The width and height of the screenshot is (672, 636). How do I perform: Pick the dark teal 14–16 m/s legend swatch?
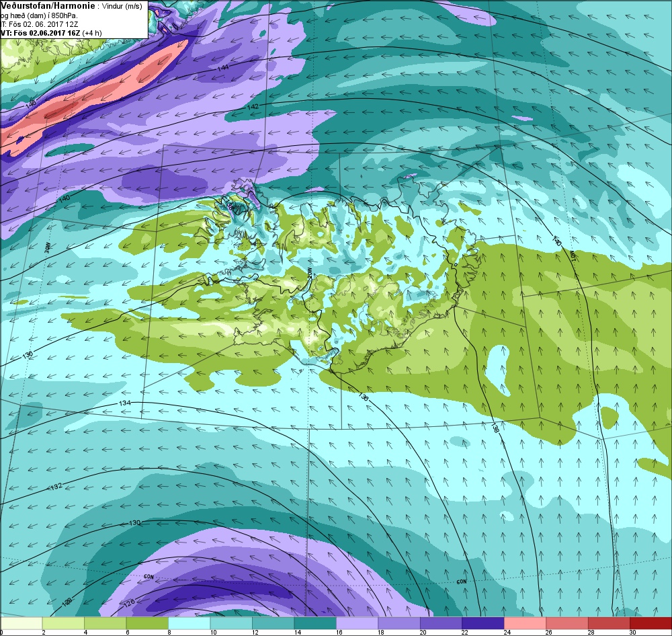315,623
